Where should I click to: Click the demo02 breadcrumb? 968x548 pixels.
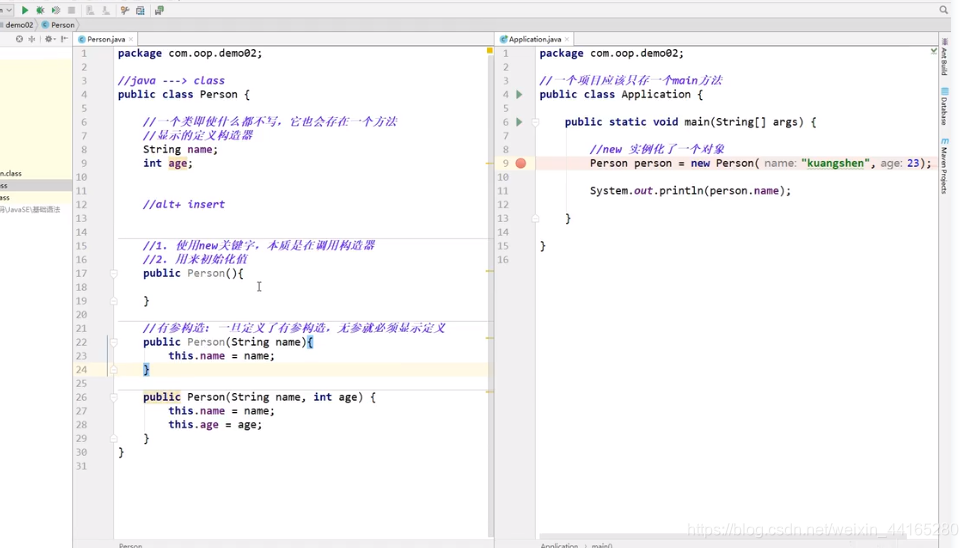point(19,25)
